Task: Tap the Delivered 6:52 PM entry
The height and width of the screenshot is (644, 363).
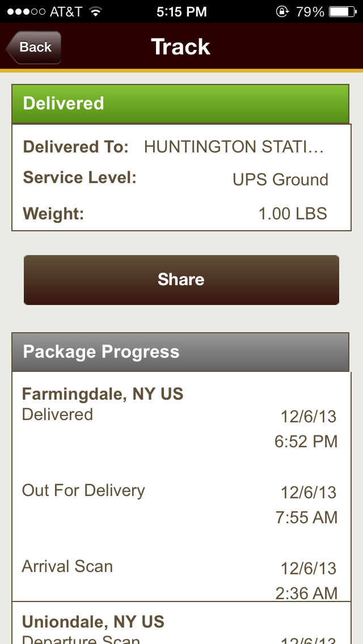Action: (180, 428)
